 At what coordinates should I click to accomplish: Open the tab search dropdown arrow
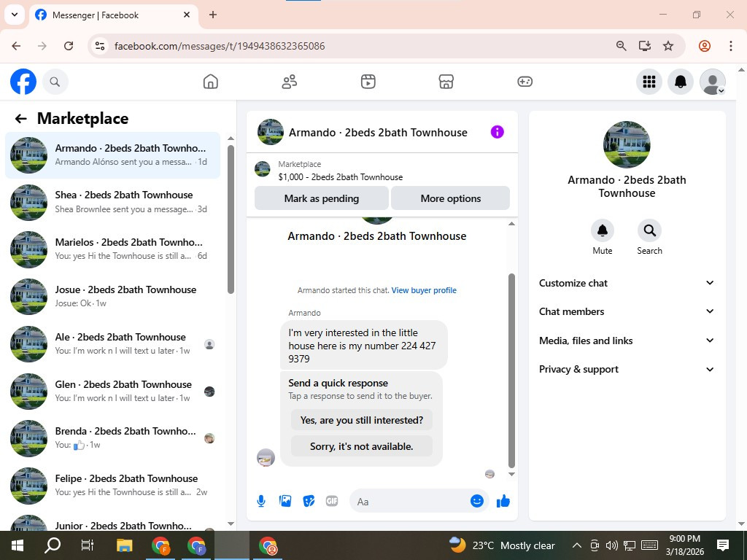click(15, 15)
